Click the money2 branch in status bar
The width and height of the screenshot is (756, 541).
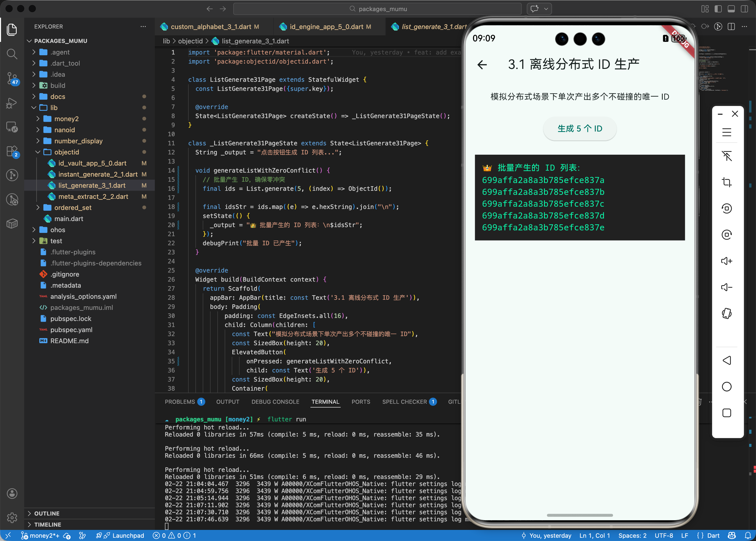(x=40, y=535)
